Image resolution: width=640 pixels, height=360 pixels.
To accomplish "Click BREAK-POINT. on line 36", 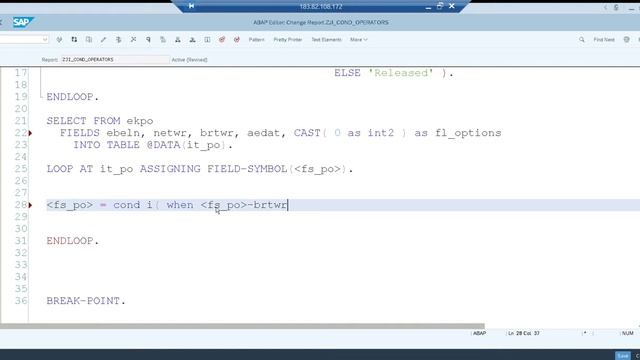I will point(86,301).
